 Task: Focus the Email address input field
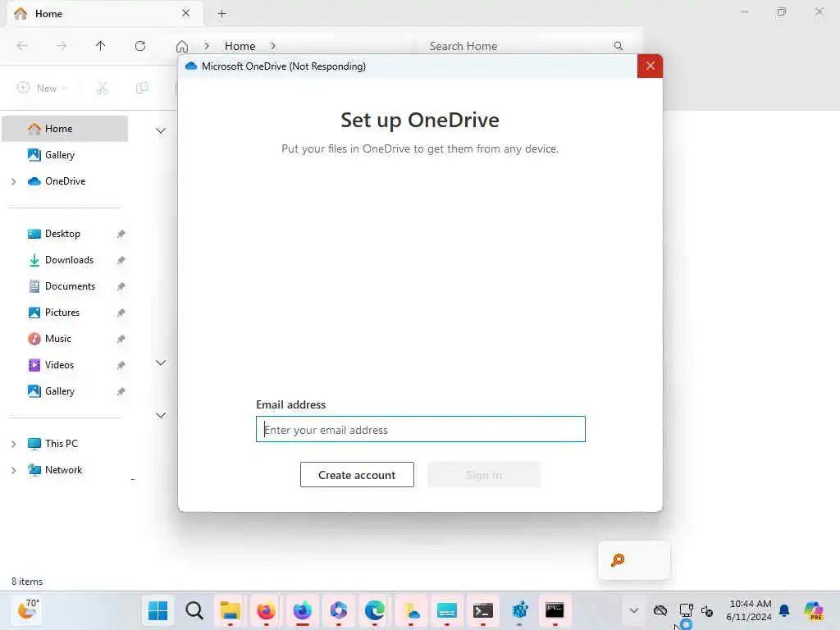(421, 429)
